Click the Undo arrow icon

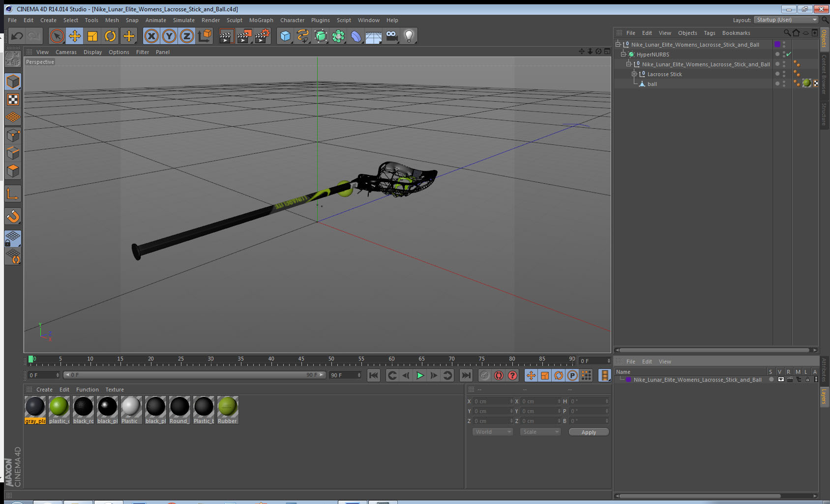[17, 36]
